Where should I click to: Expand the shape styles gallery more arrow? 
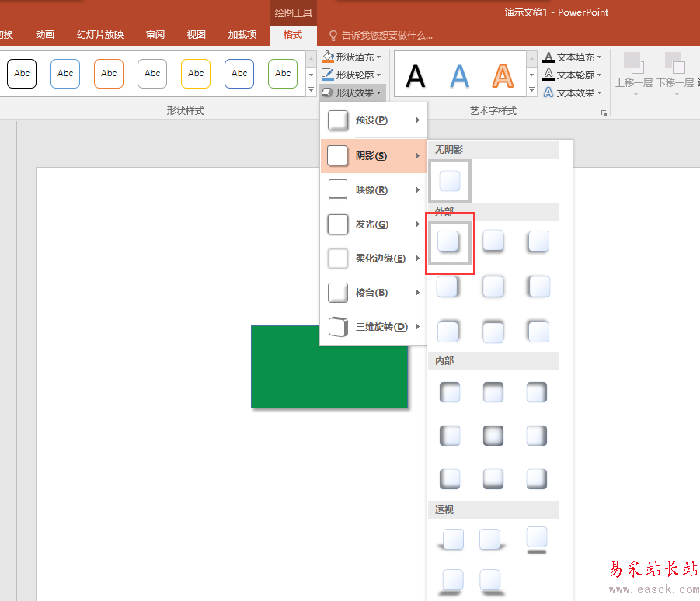tap(312, 90)
